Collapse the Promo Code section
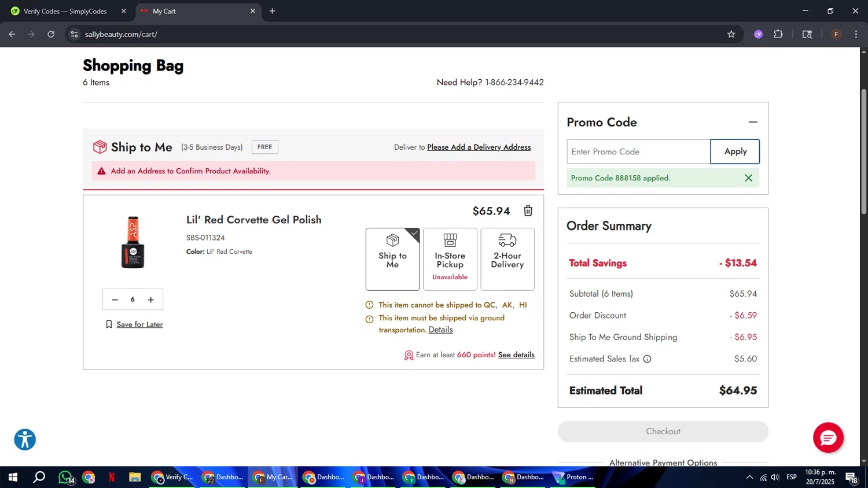Viewport: 868px width, 488px height. [752, 122]
